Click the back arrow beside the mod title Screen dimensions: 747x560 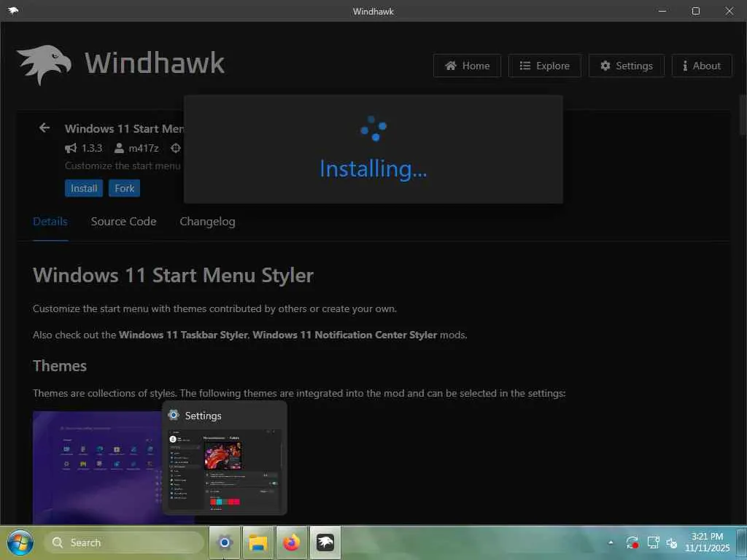[44, 128]
